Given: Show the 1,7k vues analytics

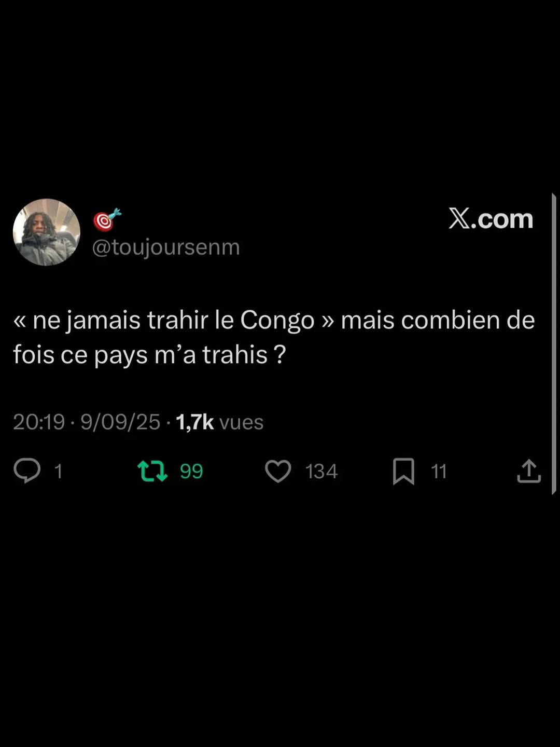Looking at the screenshot, I should tap(220, 422).
